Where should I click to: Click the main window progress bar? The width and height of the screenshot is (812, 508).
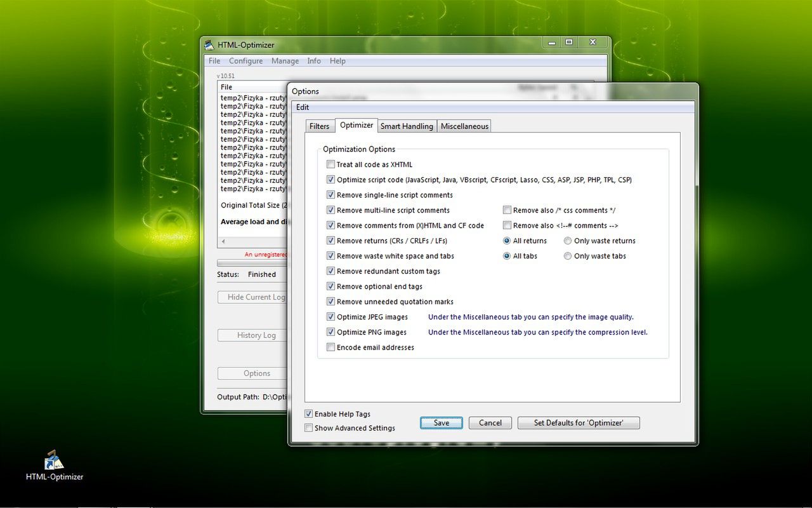(x=252, y=263)
